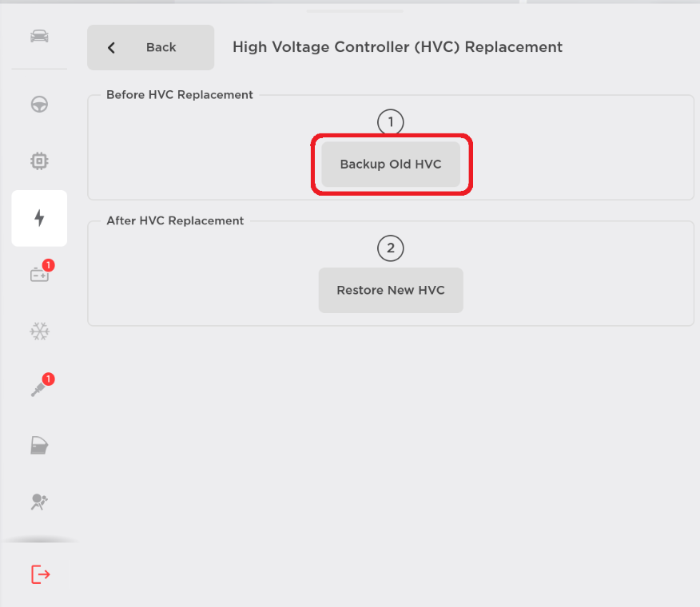Open the vehicle overview car icon
Viewport: 700px width, 607px height.
click(38, 37)
